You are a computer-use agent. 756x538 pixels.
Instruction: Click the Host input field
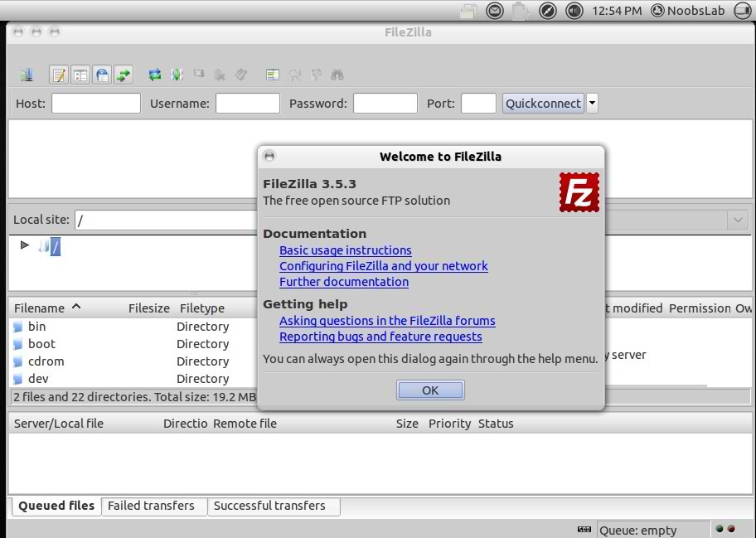point(96,103)
